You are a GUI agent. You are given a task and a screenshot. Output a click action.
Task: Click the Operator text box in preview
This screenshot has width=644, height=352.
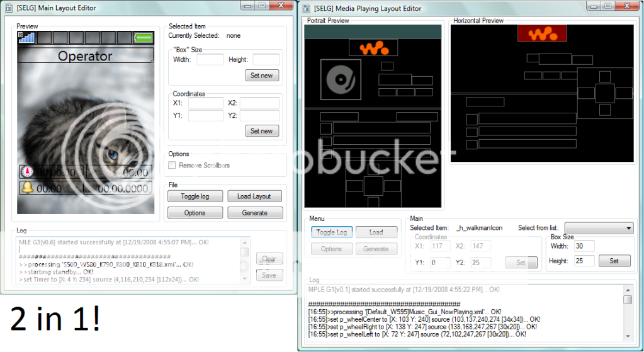pos(85,56)
